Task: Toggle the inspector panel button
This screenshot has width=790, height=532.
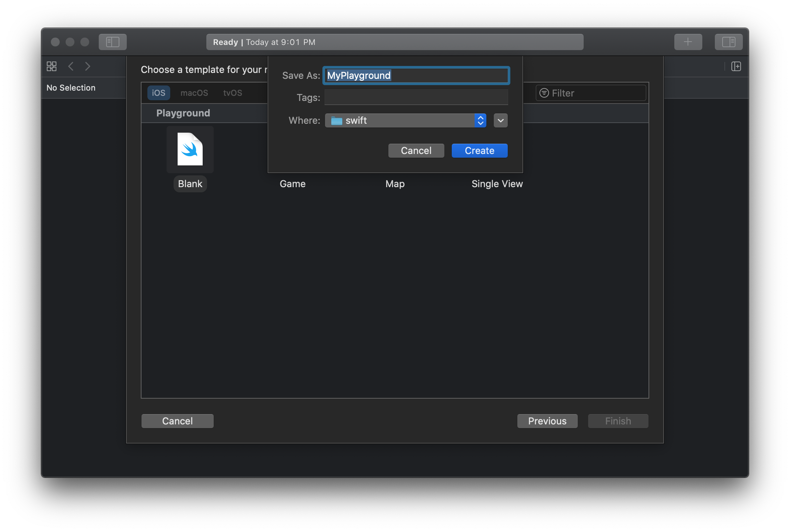Action: [x=728, y=42]
